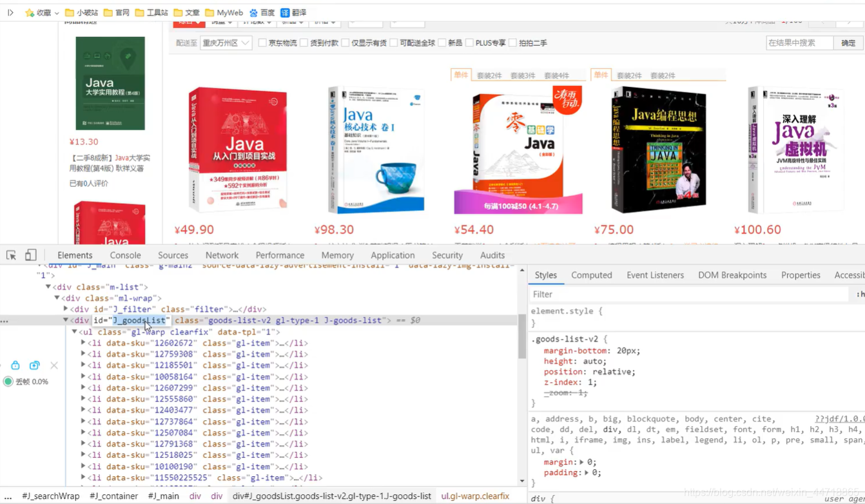
Task: Open the Performance tab
Action: tap(280, 255)
